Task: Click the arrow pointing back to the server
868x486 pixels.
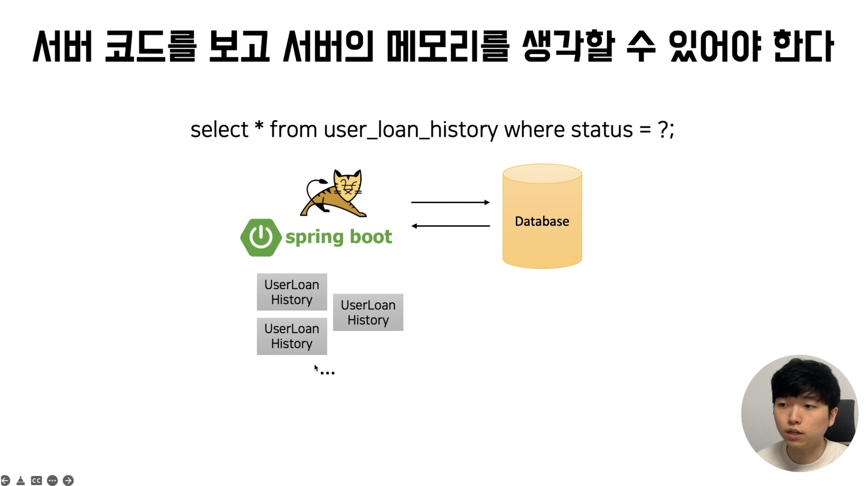Action: pyautogui.click(x=451, y=226)
